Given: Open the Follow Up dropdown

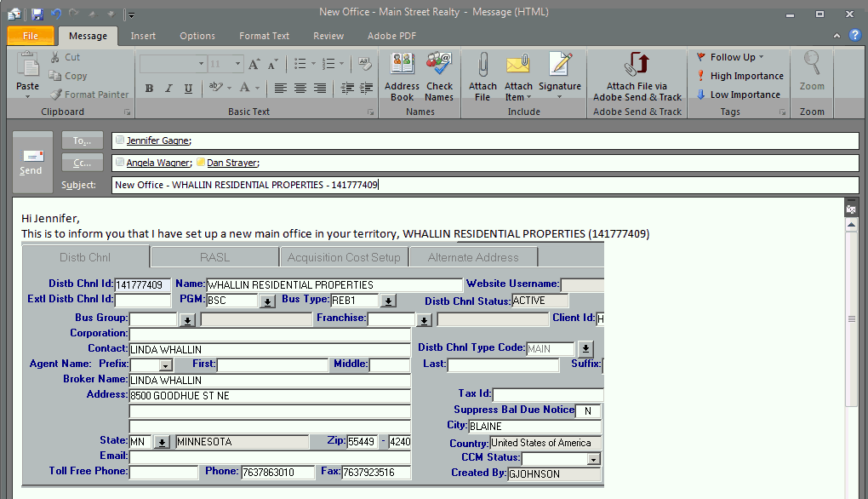Looking at the screenshot, I should click(731, 57).
